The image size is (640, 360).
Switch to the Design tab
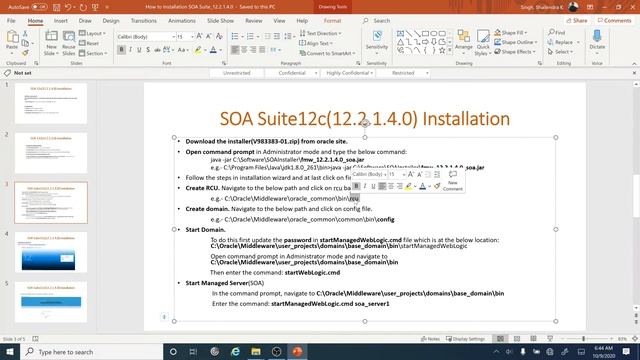(x=111, y=20)
